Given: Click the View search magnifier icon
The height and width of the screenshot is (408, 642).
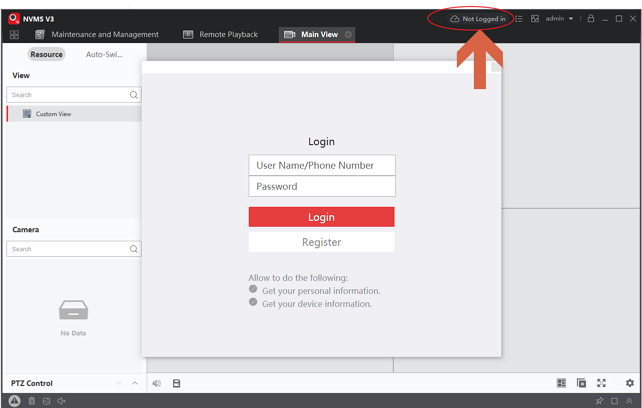Looking at the screenshot, I should coord(133,95).
